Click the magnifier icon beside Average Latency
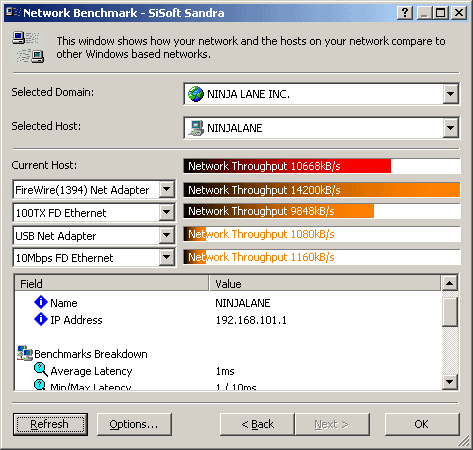The image size is (473, 450). tap(41, 370)
